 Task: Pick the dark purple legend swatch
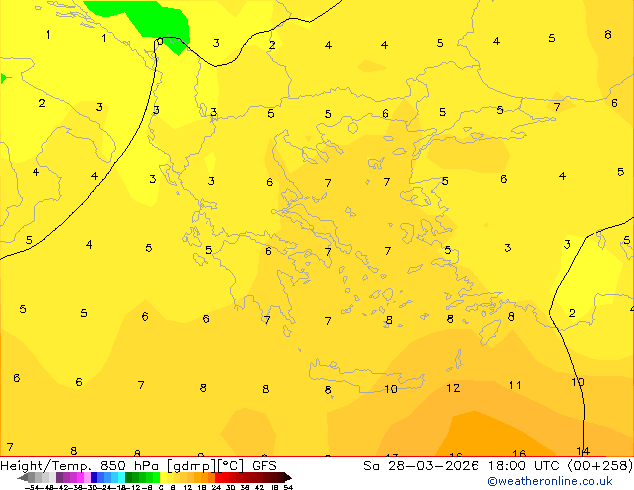[59, 477]
